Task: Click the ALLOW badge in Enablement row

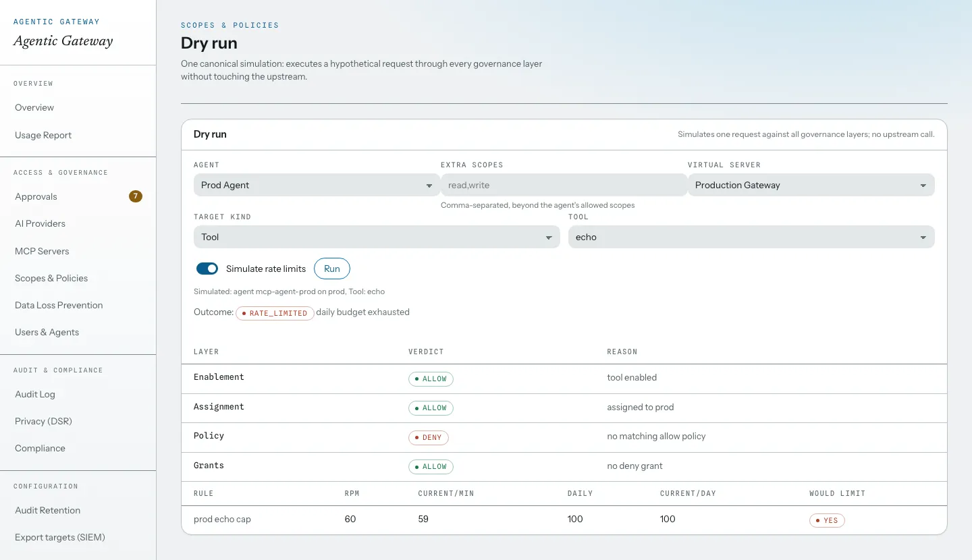Action: click(431, 379)
